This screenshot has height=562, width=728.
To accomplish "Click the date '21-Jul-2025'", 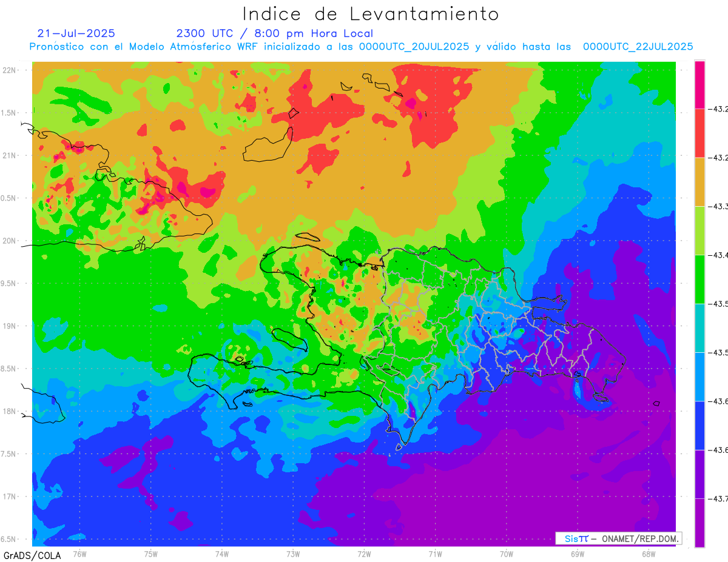I will (x=76, y=33).
